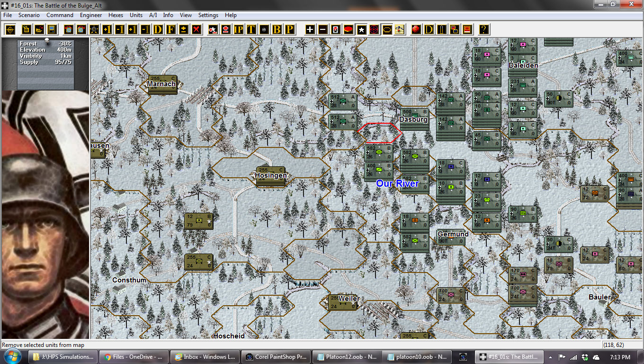
Task: Zoom out with the white minus icon
Action: click(x=323, y=29)
